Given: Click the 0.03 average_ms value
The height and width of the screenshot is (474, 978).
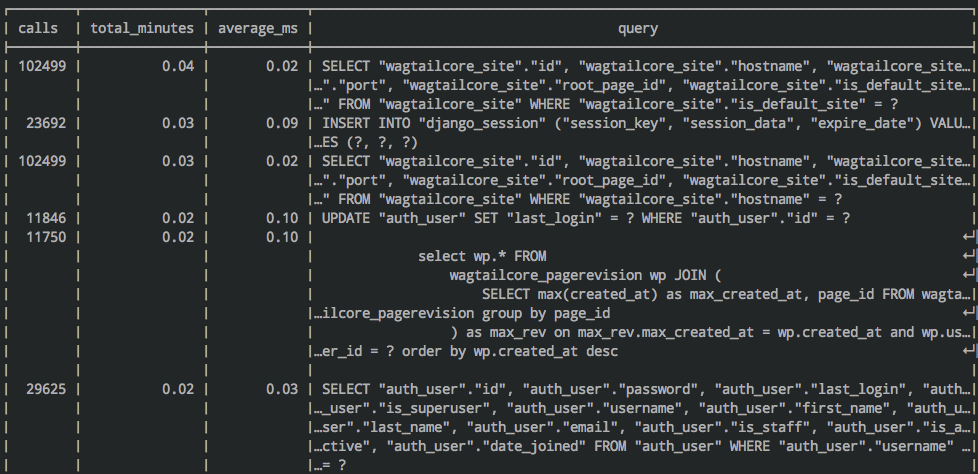Looking at the screenshot, I should click(x=282, y=388).
